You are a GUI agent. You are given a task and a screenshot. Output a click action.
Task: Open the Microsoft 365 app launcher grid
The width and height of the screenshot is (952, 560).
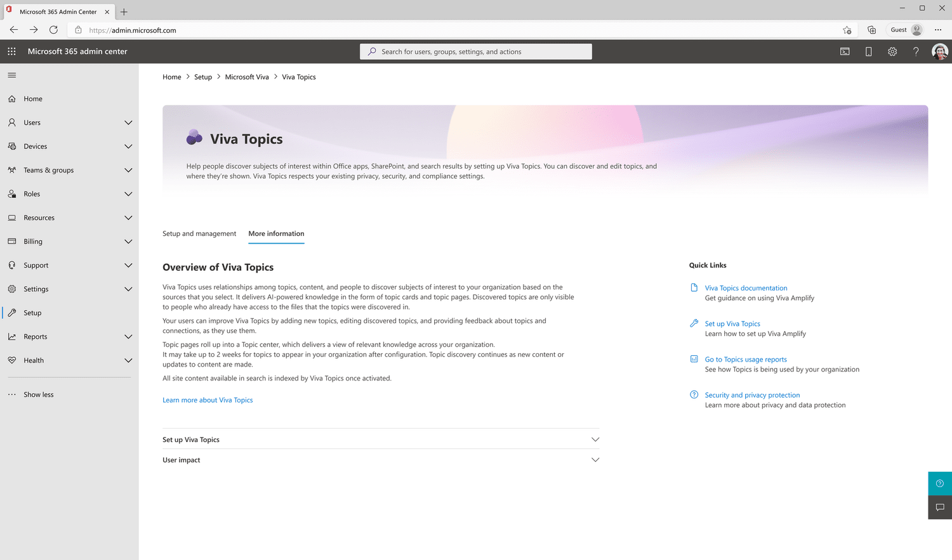click(x=11, y=51)
